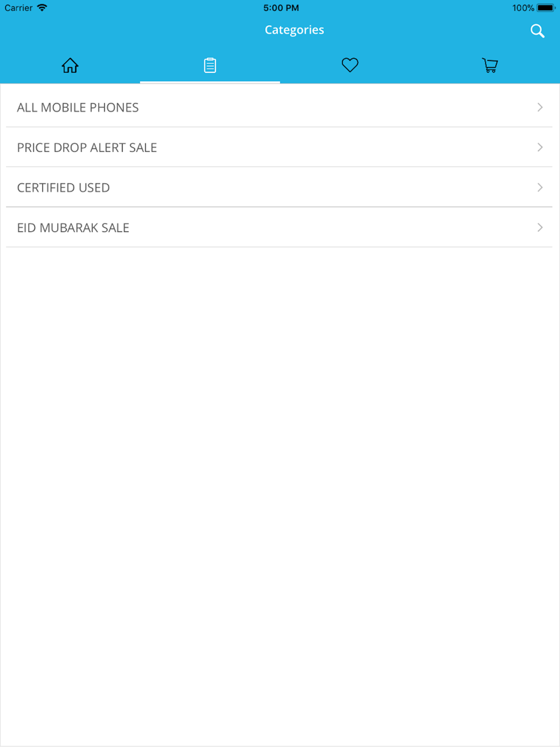This screenshot has width=560, height=747.
Task: Select the EID MUBARAK SALE category
Action: 279,228
